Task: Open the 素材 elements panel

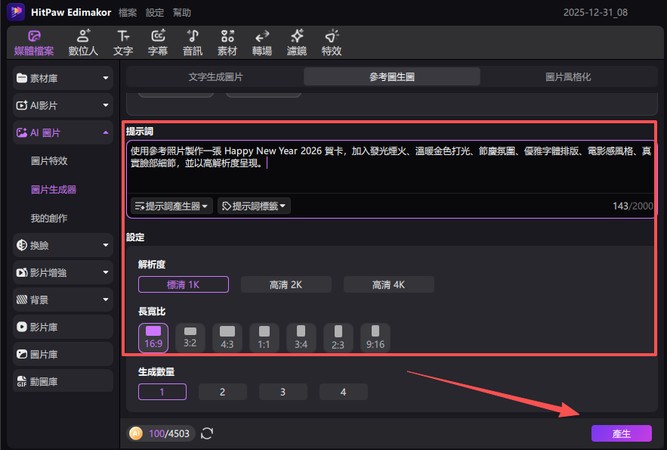Action: [x=227, y=43]
